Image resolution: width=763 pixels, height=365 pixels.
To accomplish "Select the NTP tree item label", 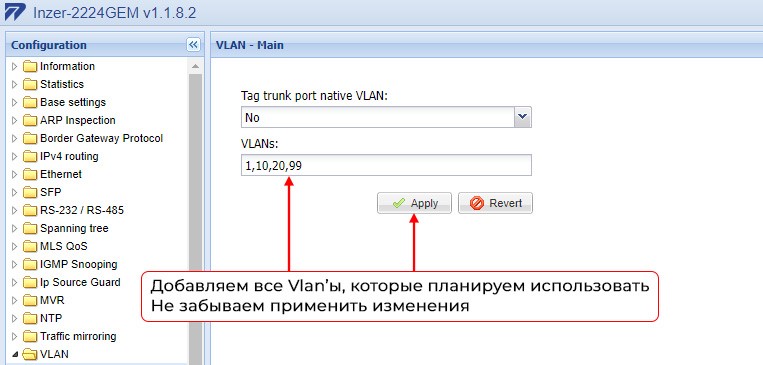I will [51, 318].
